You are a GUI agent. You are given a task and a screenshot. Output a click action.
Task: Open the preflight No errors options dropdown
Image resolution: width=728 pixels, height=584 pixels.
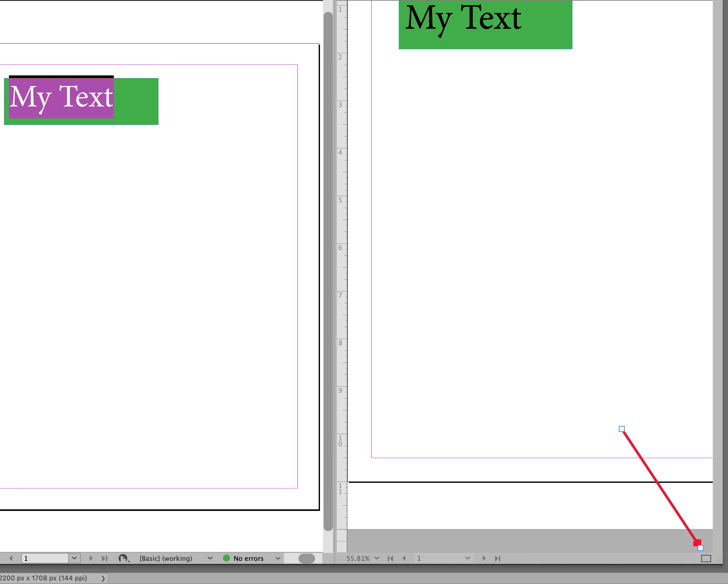click(x=278, y=558)
